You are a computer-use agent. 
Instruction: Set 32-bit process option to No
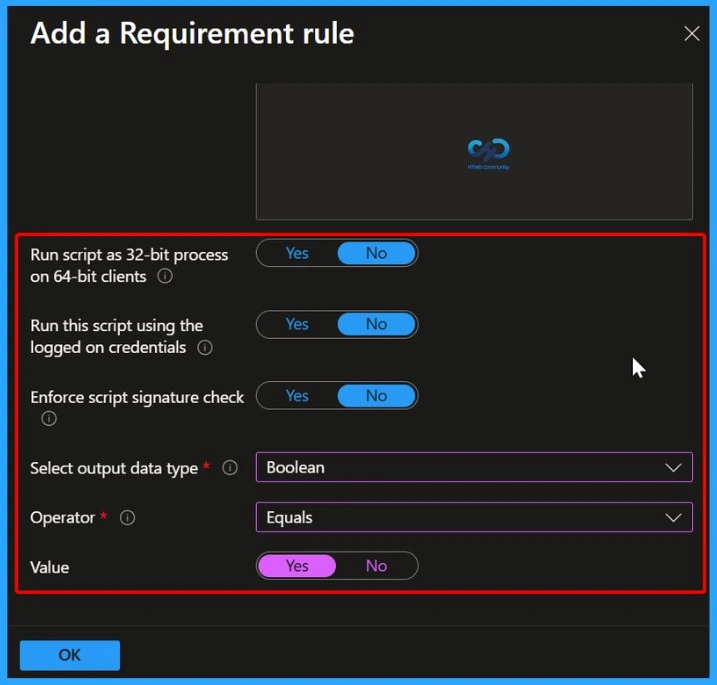coord(377,253)
